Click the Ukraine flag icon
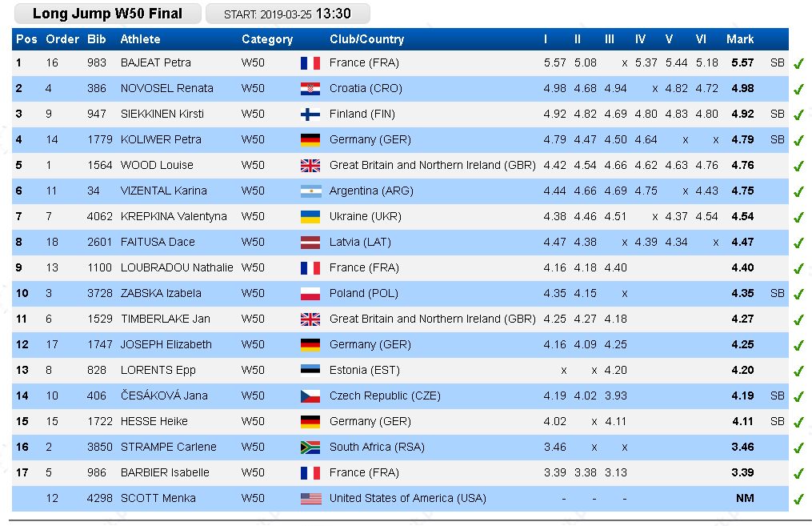 310,217
